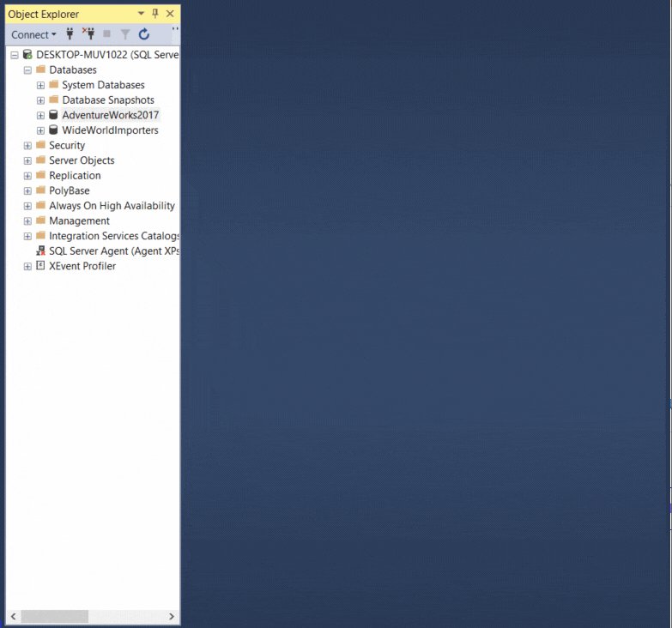This screenshot has width=672, height=628.
Task: Select AdventureWorks2017 in the tree
Action: [x=111, y=115]
